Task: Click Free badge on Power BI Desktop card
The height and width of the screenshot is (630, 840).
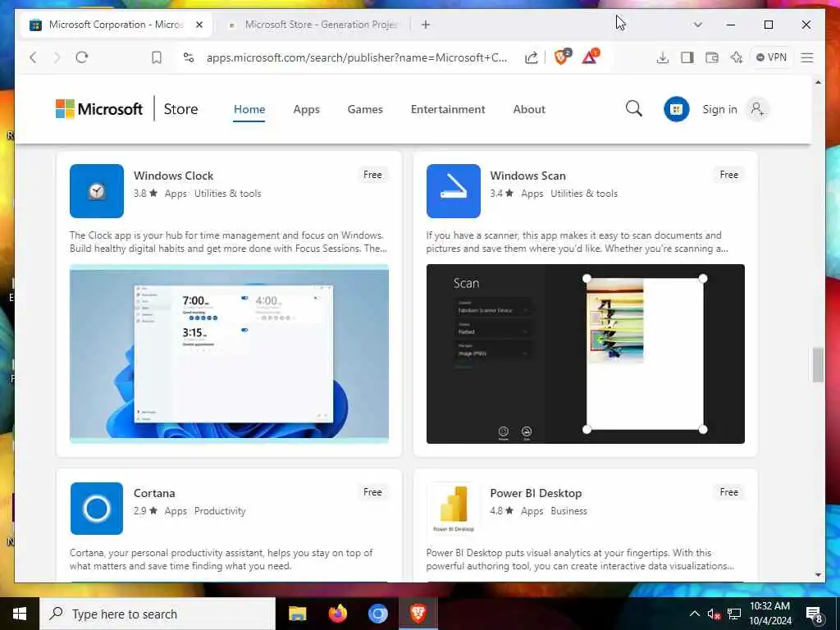Action: (x=728, y=492)
